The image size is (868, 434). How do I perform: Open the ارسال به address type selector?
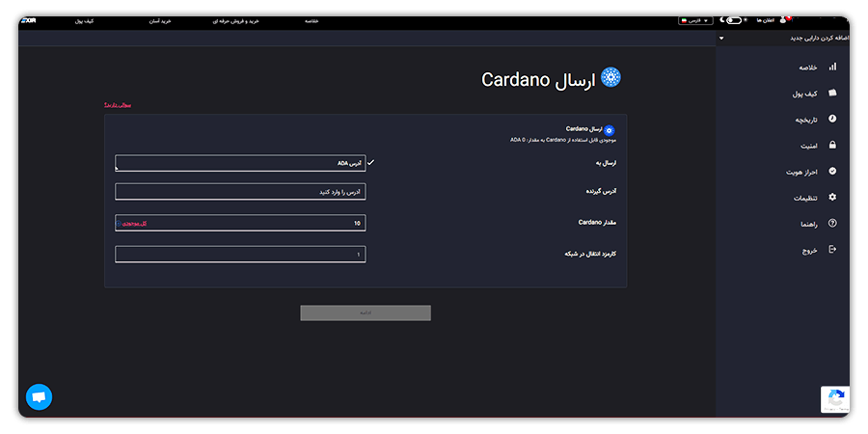(240, 163)
